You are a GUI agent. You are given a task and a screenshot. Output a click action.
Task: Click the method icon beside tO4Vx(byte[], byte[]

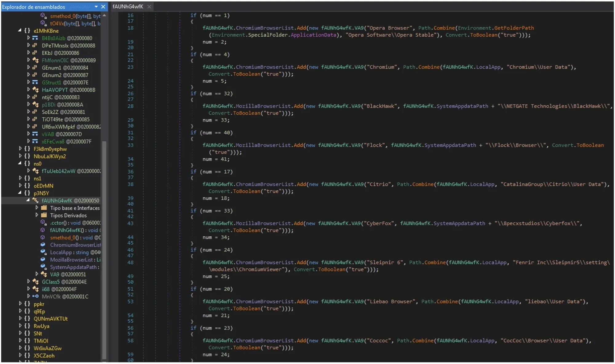click(x=43, y=23)
